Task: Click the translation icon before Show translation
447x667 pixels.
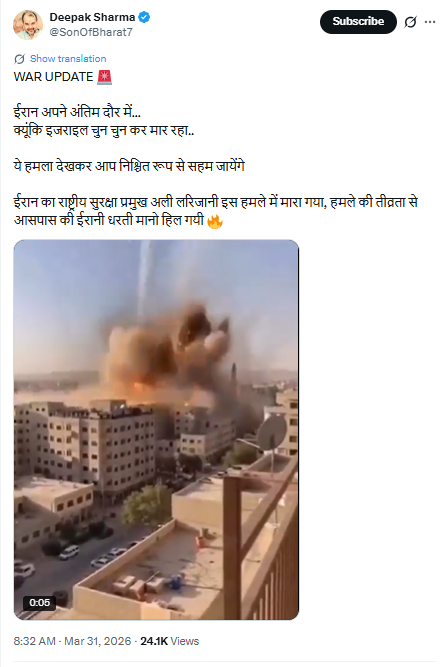Action: click(x=20, y=59)
